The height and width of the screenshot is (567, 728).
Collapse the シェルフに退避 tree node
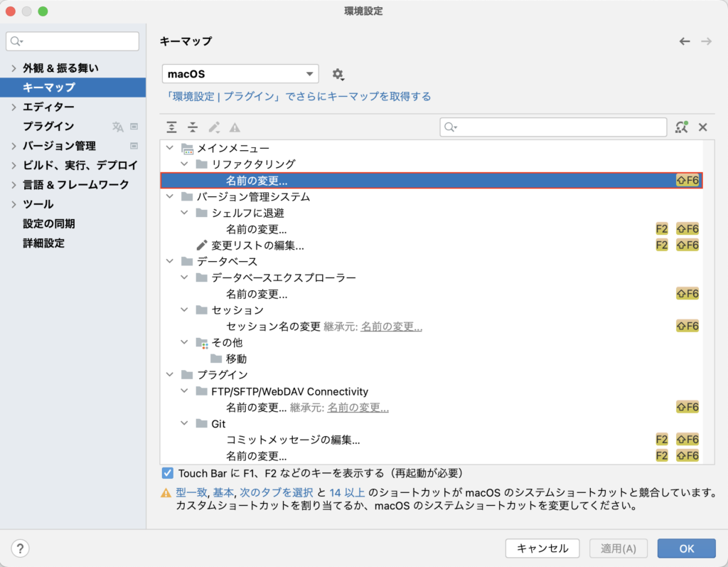point(184,213)
